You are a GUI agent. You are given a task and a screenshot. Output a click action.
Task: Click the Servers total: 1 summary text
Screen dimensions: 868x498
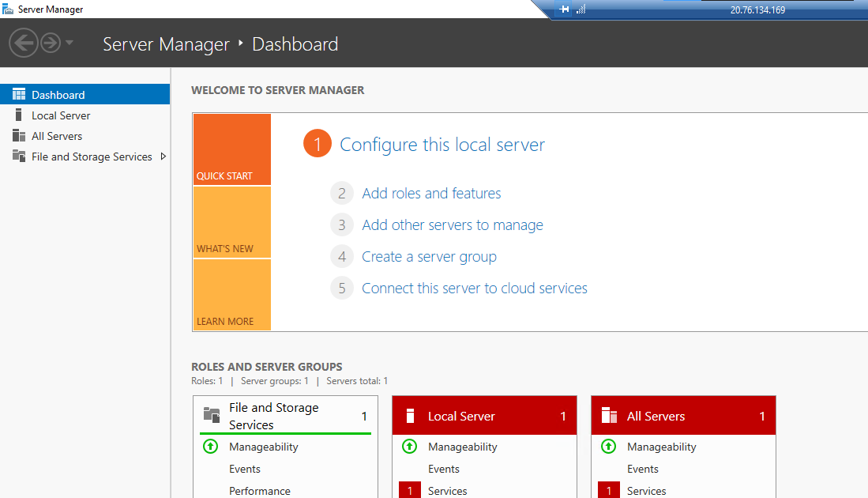(x=357, y=380)
